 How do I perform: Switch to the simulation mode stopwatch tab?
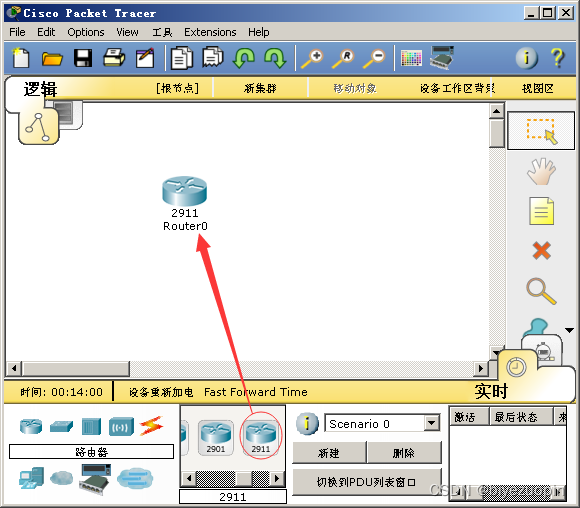tap(544, 351)
